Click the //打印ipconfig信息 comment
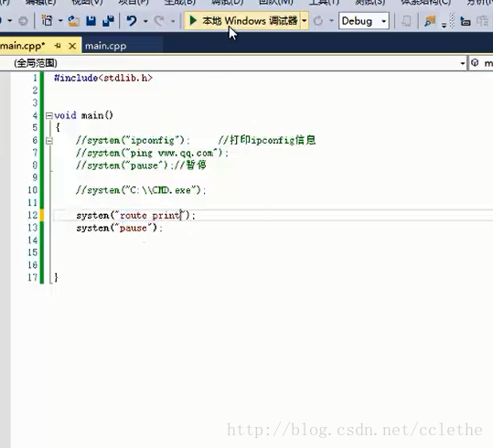 [x=267, y=140]
